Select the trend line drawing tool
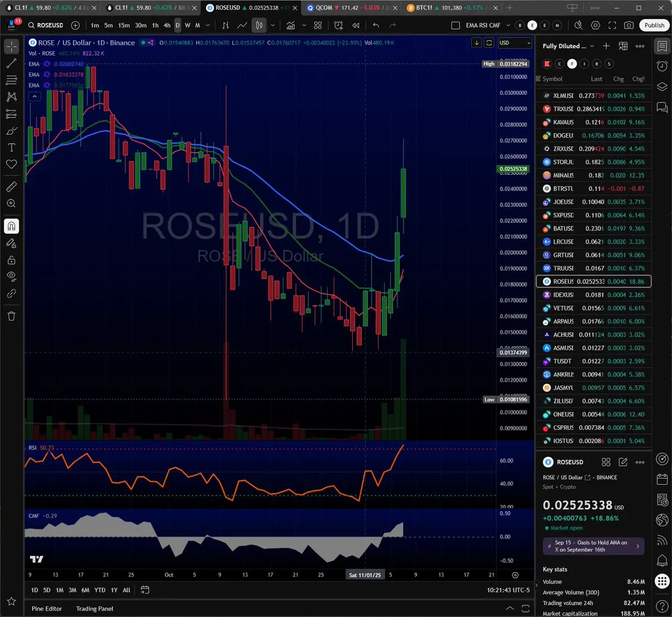 click(x=11, y=63)
